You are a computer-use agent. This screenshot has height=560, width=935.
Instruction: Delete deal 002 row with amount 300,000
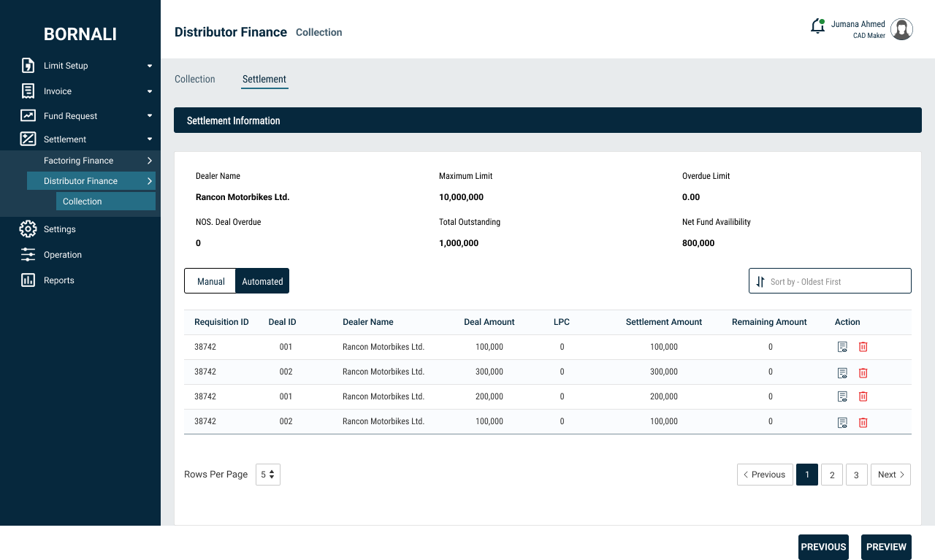coord(863,373)
